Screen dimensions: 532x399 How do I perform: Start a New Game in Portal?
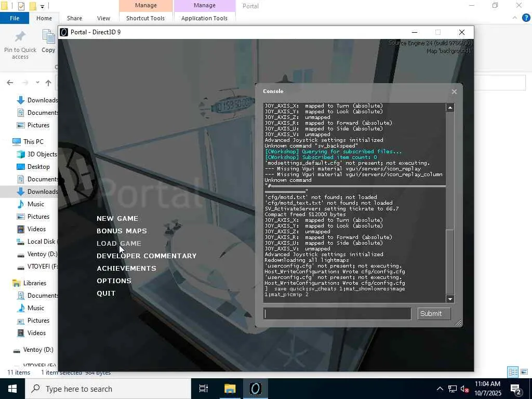[x=117, y=219]
